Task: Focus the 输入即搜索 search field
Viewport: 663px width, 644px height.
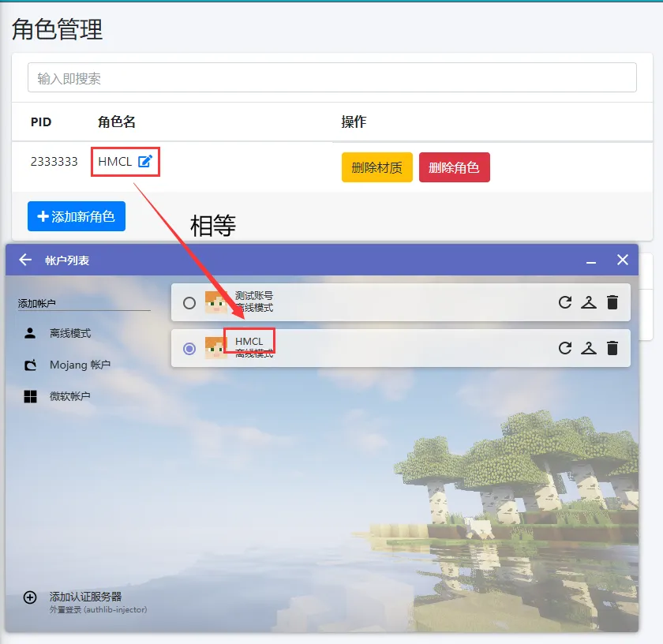Action: [x=331, y=78]
